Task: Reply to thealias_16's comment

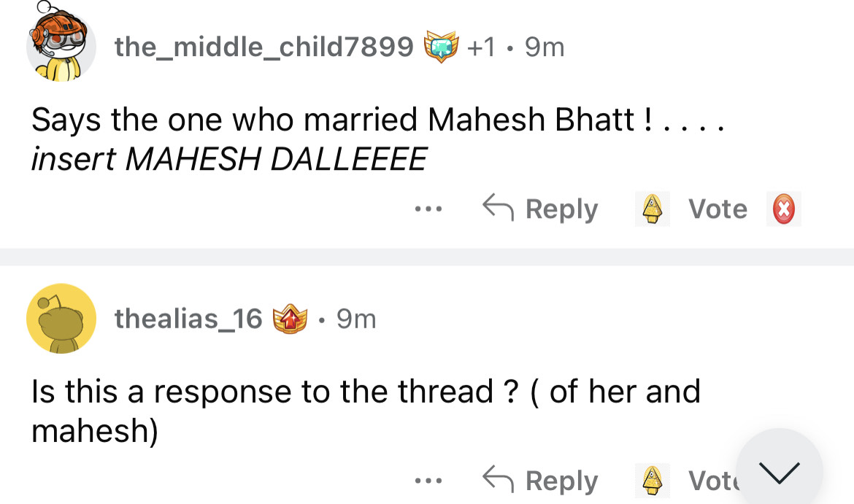Action: point(540,481)
